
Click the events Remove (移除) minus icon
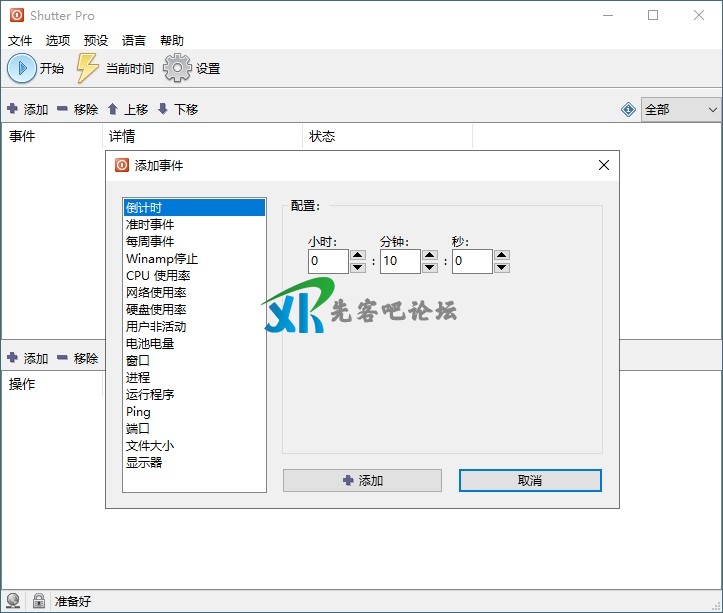[x=62, y=109]
